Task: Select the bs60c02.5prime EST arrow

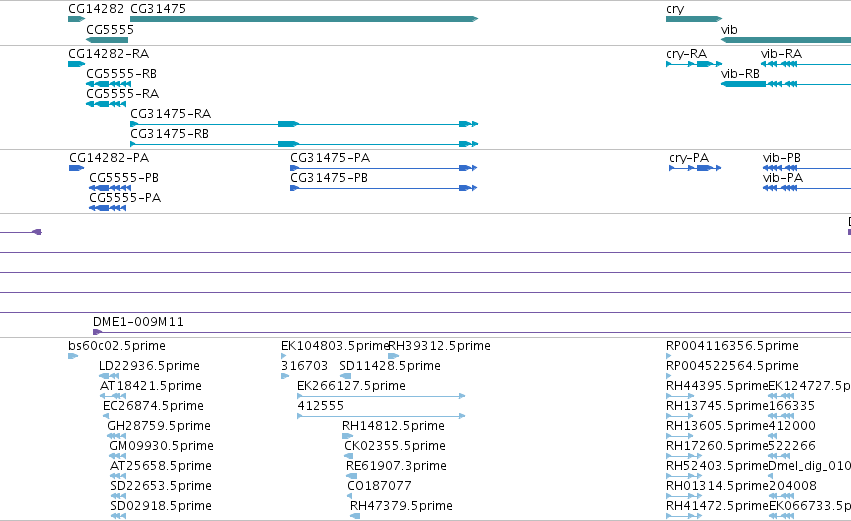Action: (x=73, y=356)
